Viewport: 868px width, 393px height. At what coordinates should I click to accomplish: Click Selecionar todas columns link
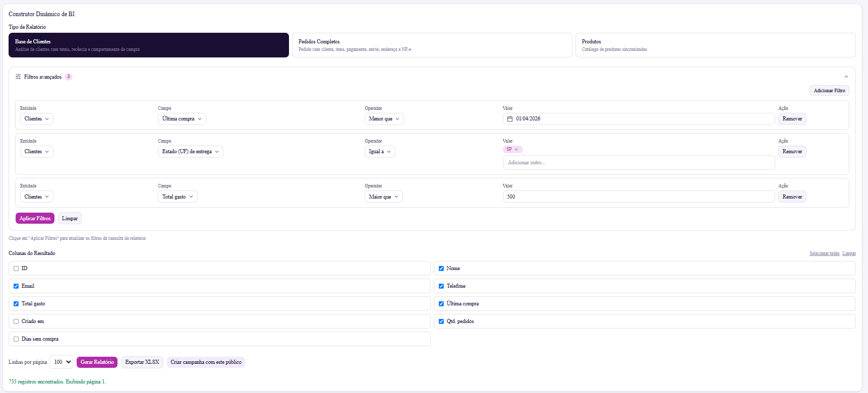coord(824,253)
